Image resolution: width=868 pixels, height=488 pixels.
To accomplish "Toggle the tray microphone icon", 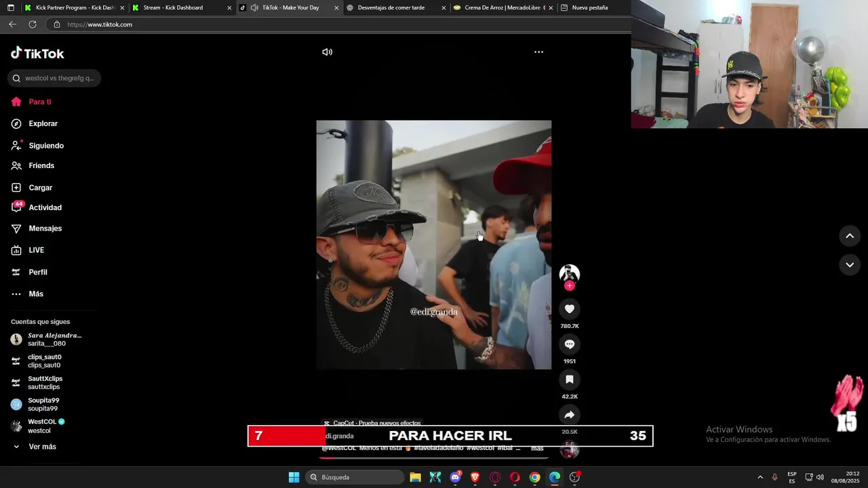I will click(x=774, y=477).
